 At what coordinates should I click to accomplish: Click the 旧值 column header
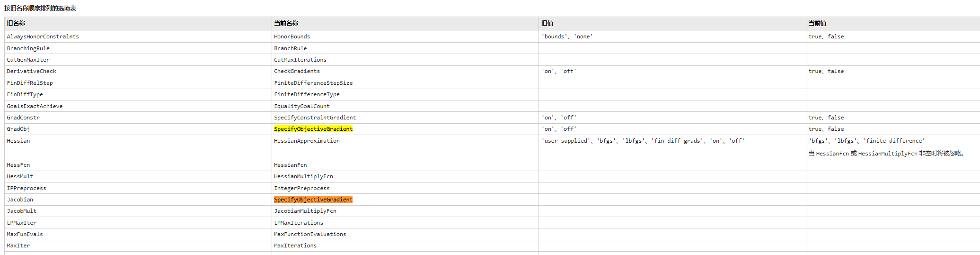click(x=547, y=23)
